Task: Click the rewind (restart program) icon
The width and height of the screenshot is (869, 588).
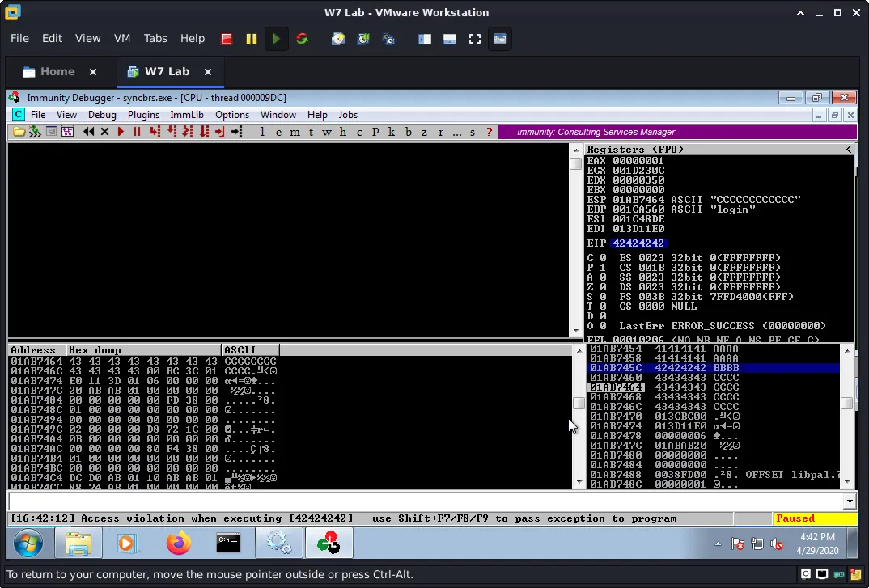Action: 88,132
